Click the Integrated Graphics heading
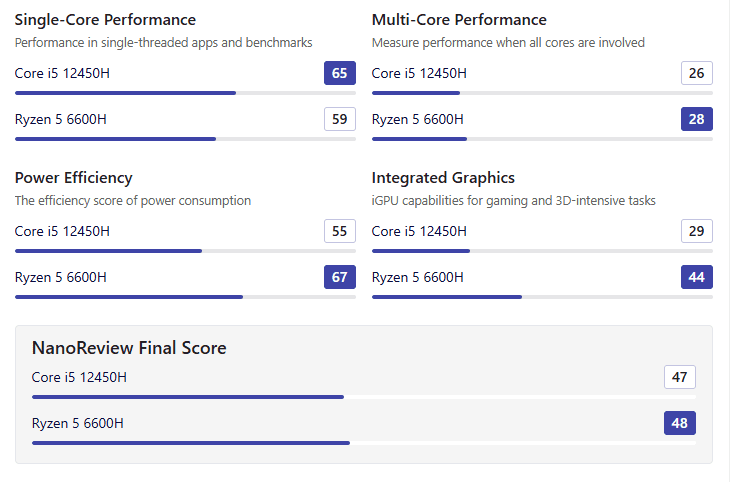Viewport: 730px width, 482px height. point(443,178)
